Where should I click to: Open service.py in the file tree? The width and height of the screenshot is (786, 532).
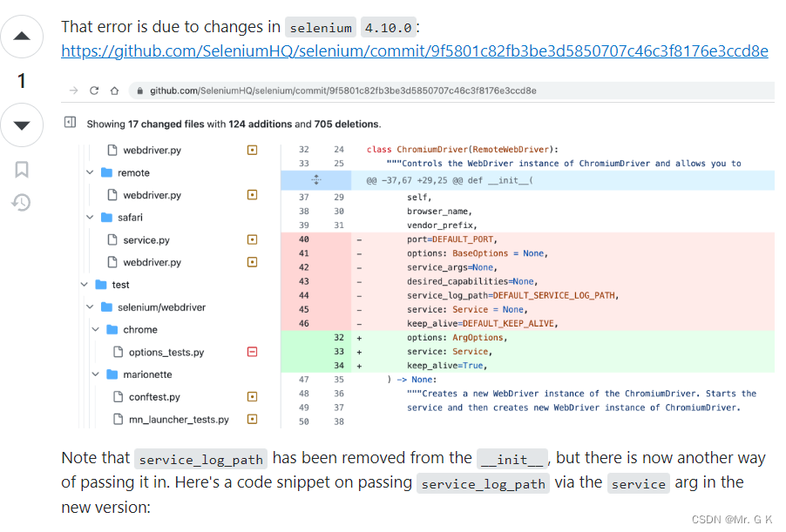(146, 240)
